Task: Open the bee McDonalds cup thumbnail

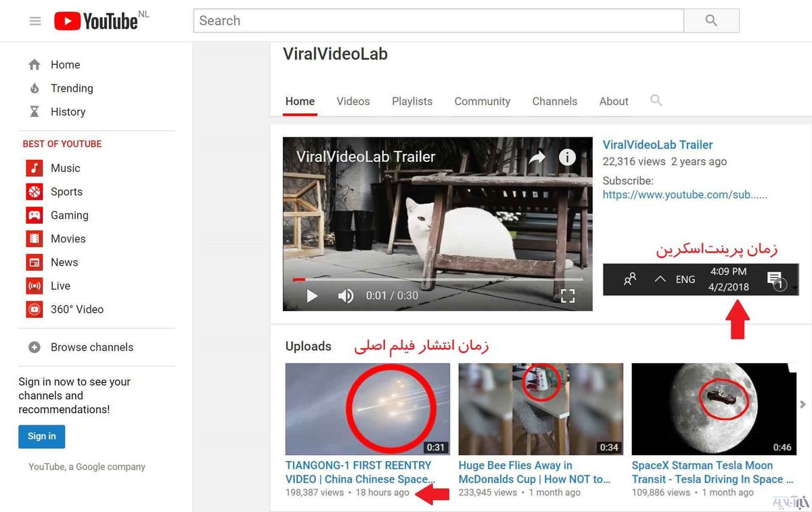Action: tap(541, 409)
